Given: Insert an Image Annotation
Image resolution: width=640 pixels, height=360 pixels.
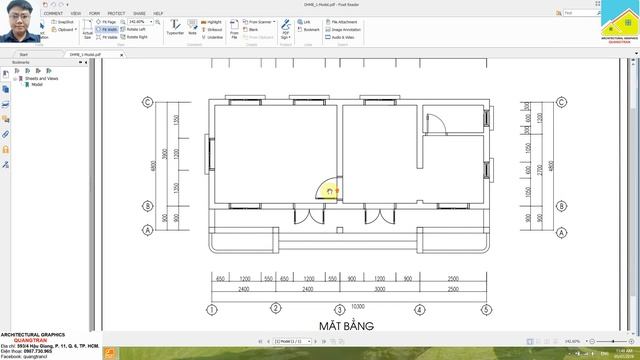Looking at the screenshot, I should click(343, 30).
